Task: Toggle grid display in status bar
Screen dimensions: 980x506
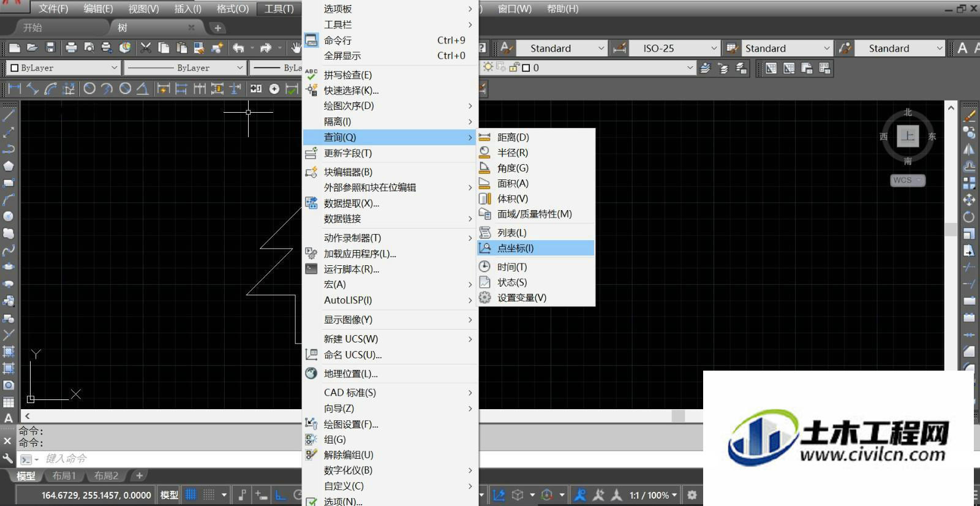Action: 191,495
